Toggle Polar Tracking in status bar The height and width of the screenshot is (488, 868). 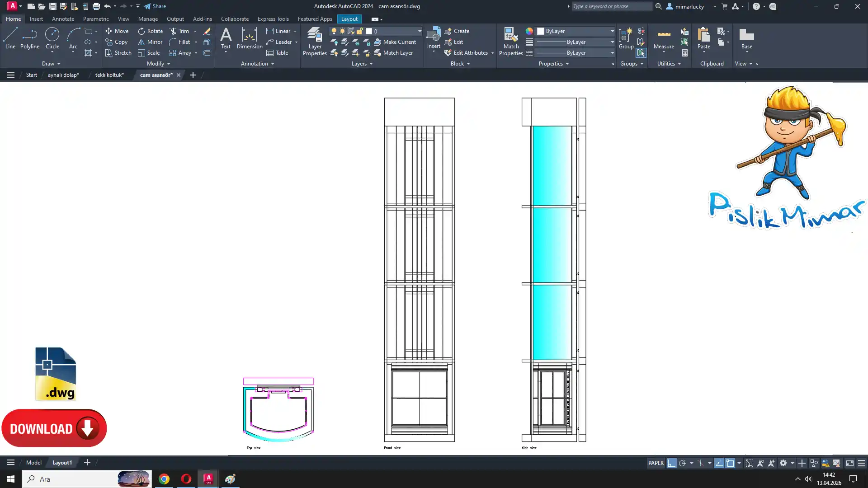682,463
